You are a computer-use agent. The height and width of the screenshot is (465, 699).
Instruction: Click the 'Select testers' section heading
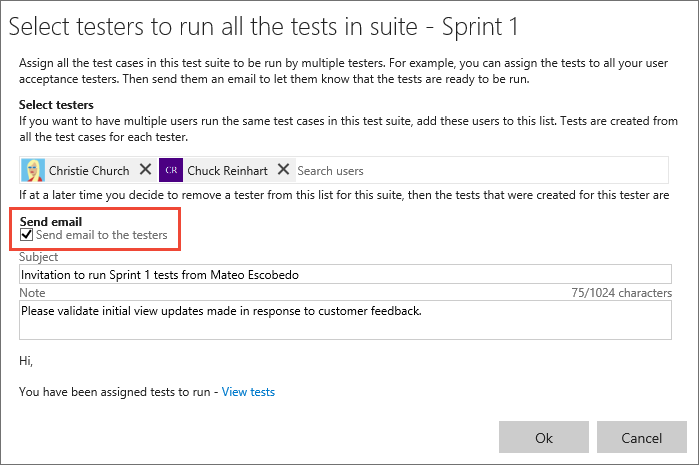[x=57, y=105]
